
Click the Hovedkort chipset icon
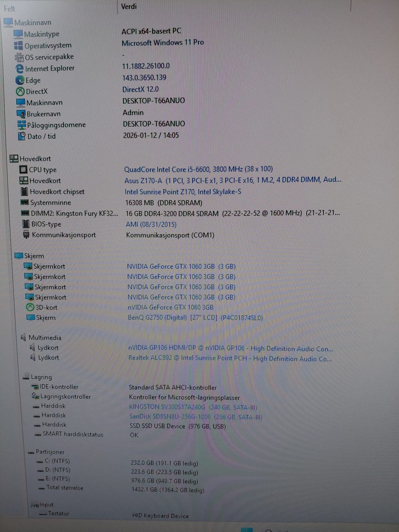coord(25,192)
